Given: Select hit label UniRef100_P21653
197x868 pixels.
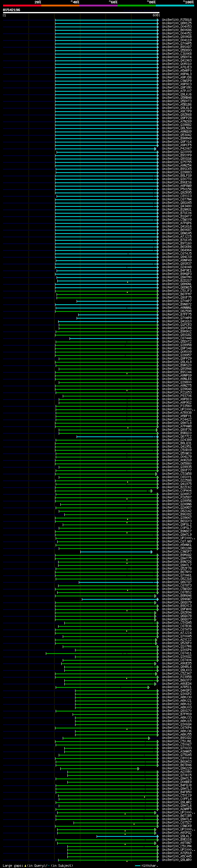Looking at the screenshot, I should pos(176,393).
